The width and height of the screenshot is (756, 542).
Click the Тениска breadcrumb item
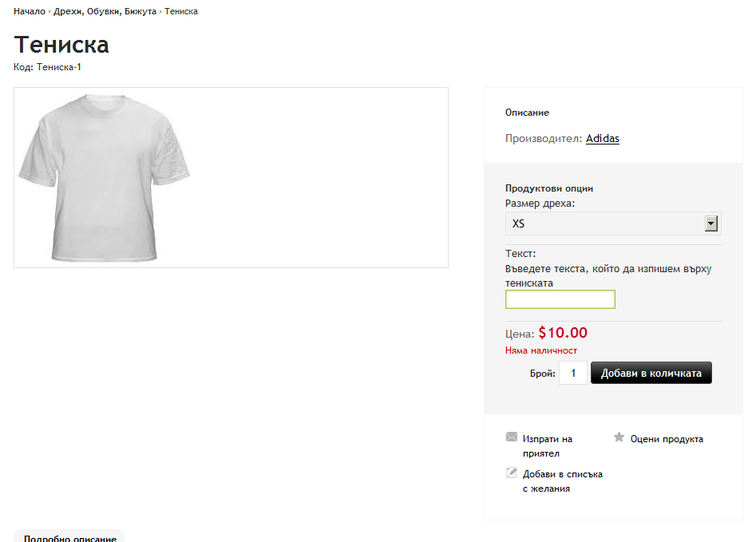click(x=181, y=12)
